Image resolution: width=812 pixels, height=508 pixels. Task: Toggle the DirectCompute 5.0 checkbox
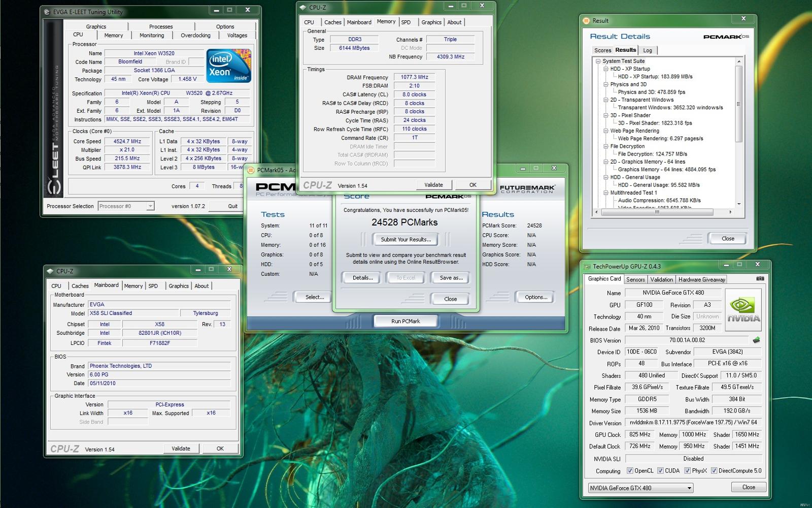(x=714, y=471)
